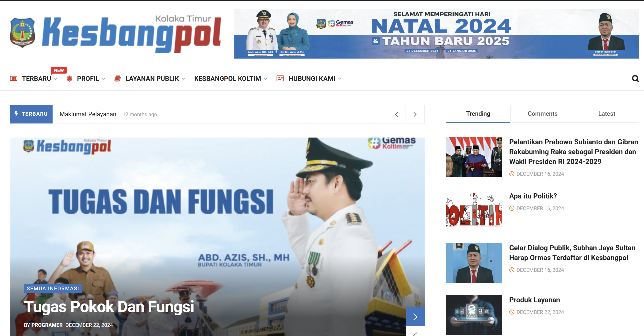Go to previous ticker news item
The image size is (644, 336).
coord(396,114)
